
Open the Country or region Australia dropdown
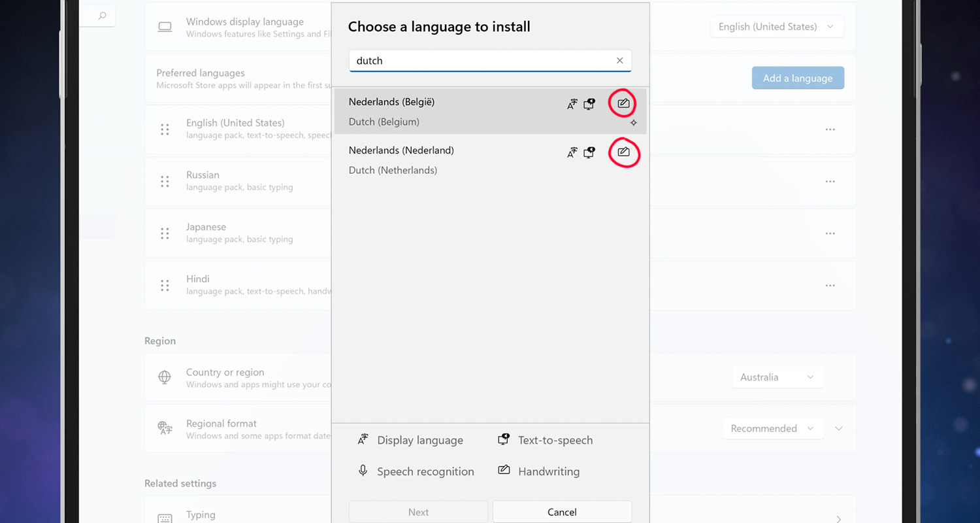pyautogui.click(x=777, y=377)
